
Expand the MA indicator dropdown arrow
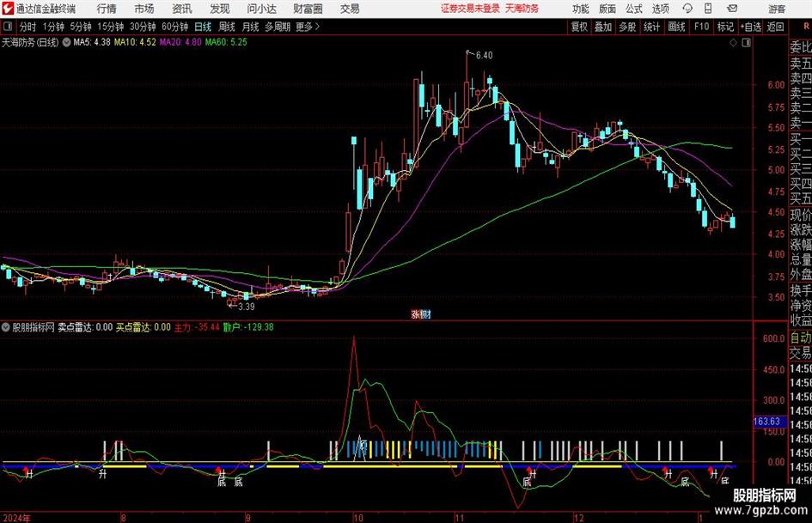click(66, 42)
